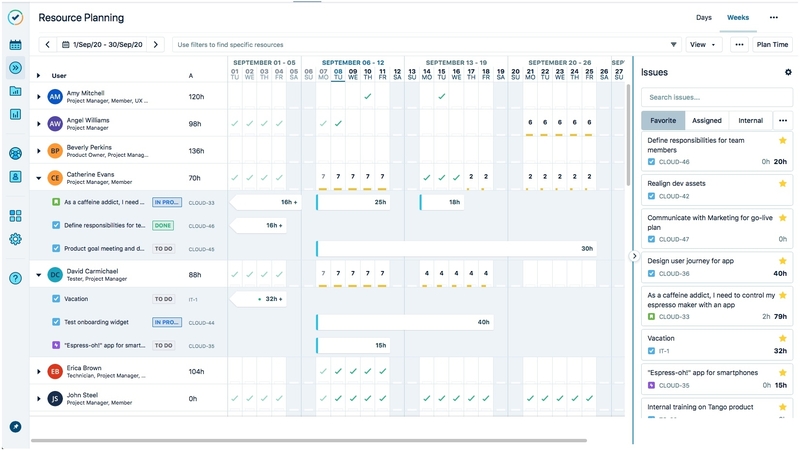
Task: Toggle star on Design user journey issue
Action: [783, 260]
